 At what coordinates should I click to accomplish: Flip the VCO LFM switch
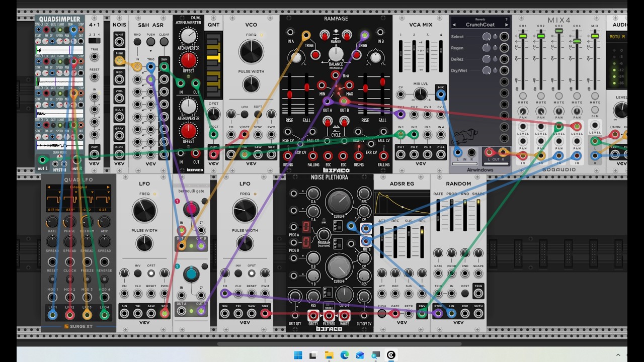(245, 115)
